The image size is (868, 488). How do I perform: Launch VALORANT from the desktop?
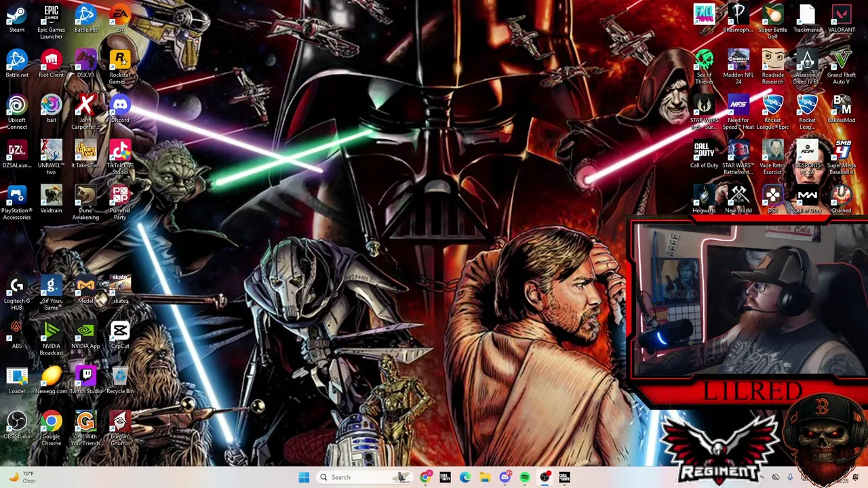click(842, 19)
